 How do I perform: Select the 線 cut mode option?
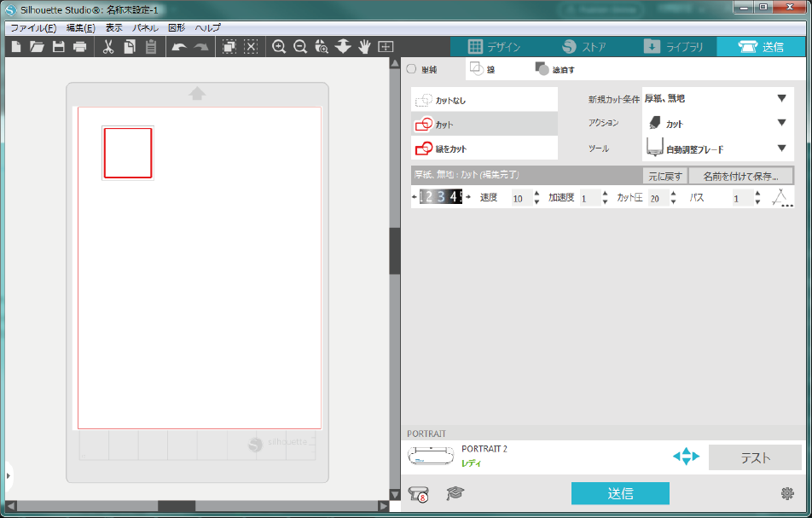click(x=483, y=69)
